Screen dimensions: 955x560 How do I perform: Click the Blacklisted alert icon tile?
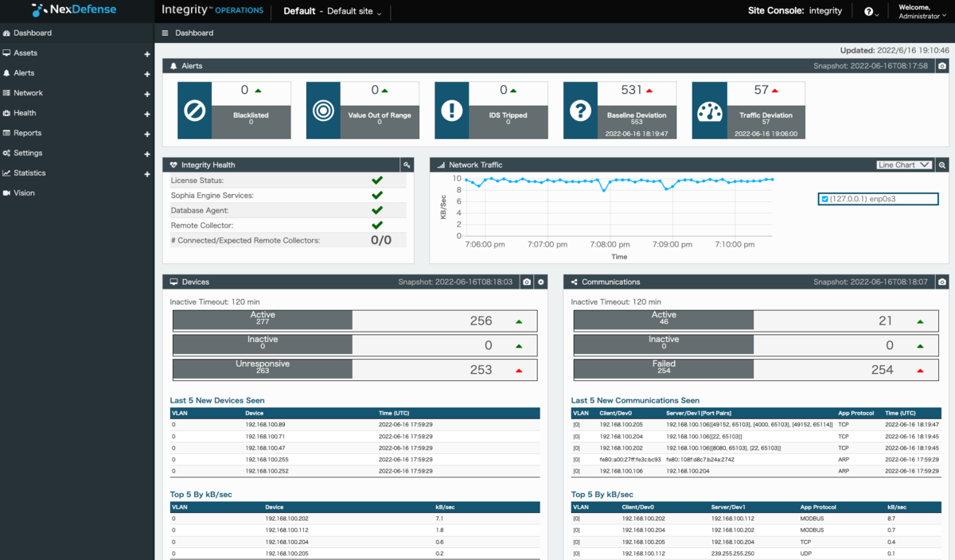pyautogui.click(x=195, y=111)
